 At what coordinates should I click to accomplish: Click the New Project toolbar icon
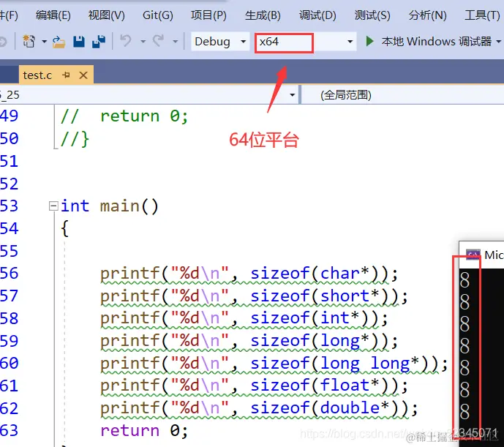pyautogui.click(x=29, y=42)
